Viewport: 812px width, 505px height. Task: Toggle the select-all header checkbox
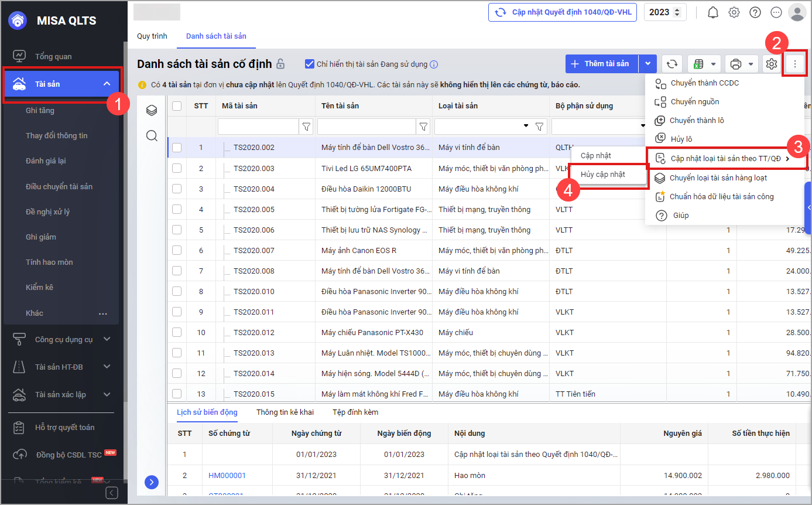click(177, 106)
